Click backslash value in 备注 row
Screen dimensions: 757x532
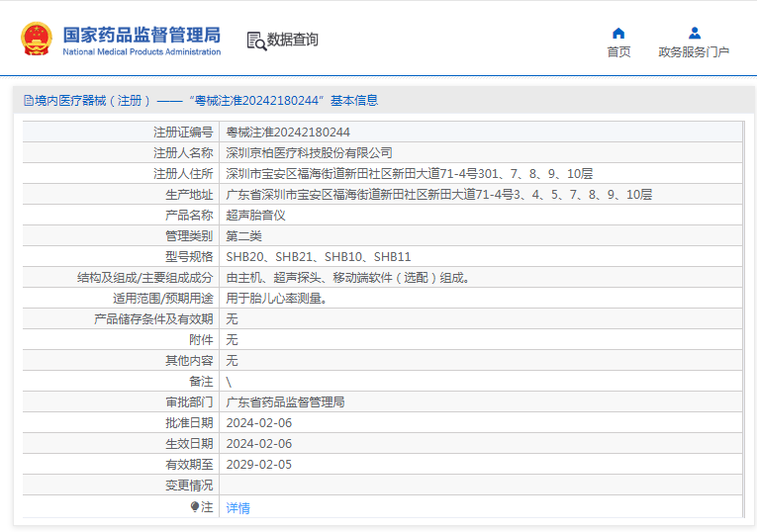(x=229, y=382)
